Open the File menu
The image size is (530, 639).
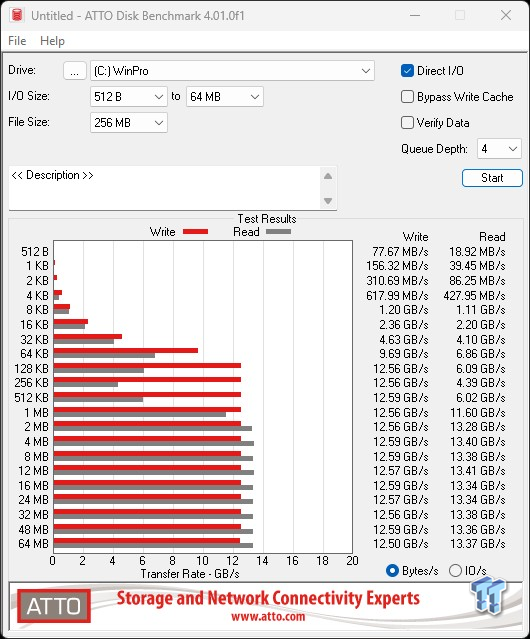17,41
